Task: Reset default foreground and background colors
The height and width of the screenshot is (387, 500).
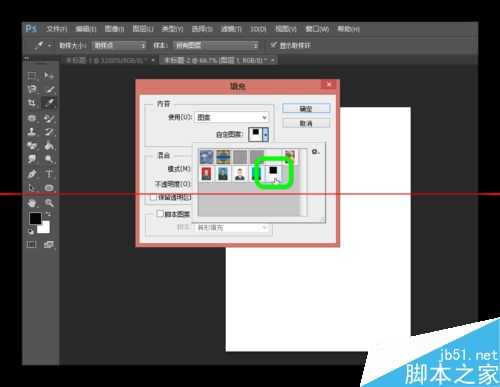Action: coord(31,231)
